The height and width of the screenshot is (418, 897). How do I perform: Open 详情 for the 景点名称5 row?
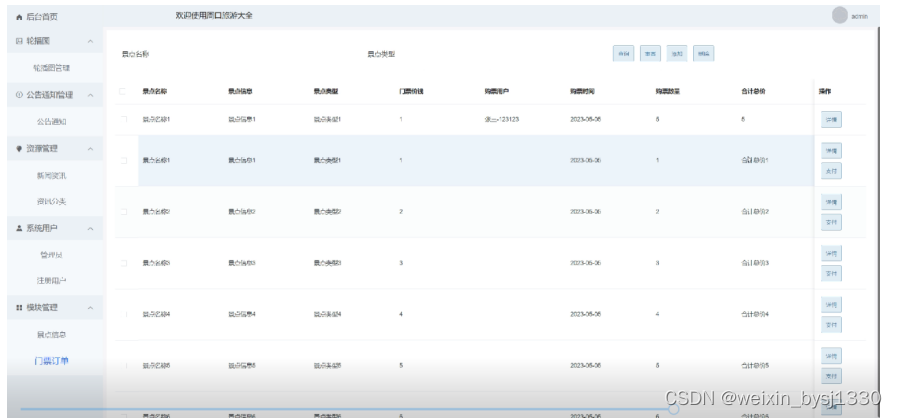(x=831, y=356)
